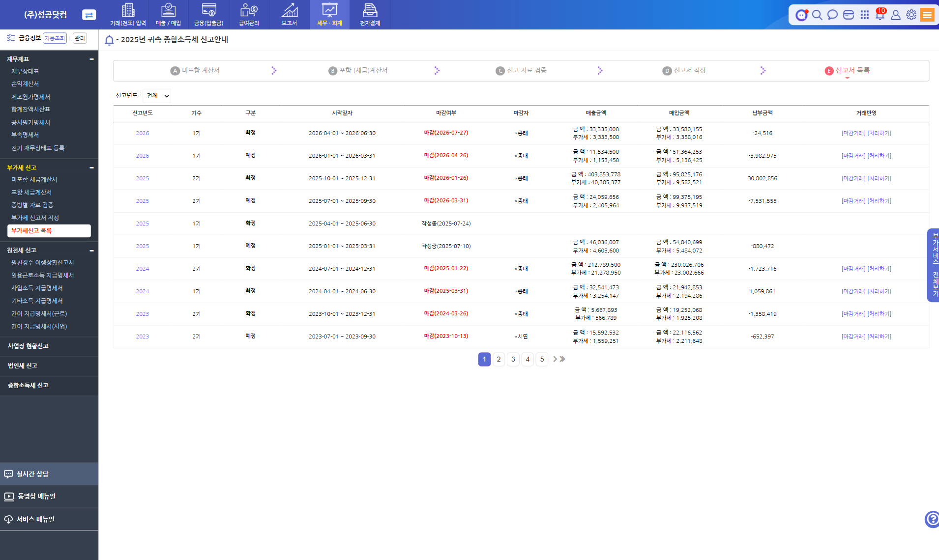
Task: Open 손익계산서 in sidebar
Action: coord(25,84)
